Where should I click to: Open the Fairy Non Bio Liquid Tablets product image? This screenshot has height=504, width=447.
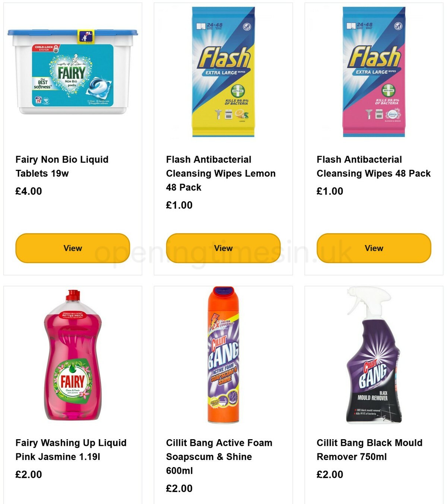tap(73, 71)
